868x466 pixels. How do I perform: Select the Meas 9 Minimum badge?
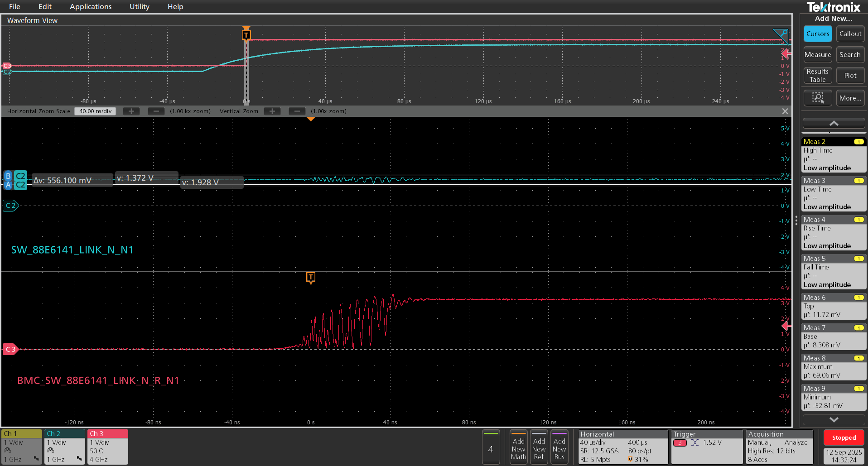tap(834, 397)
